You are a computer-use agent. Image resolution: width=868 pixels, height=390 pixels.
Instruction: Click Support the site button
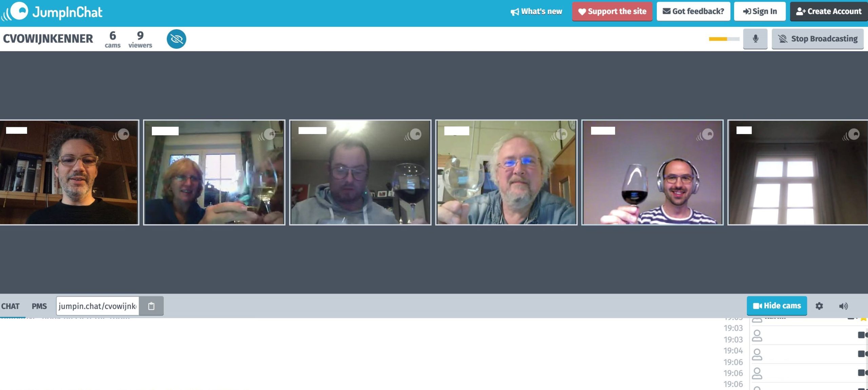(x=612, y=12)
